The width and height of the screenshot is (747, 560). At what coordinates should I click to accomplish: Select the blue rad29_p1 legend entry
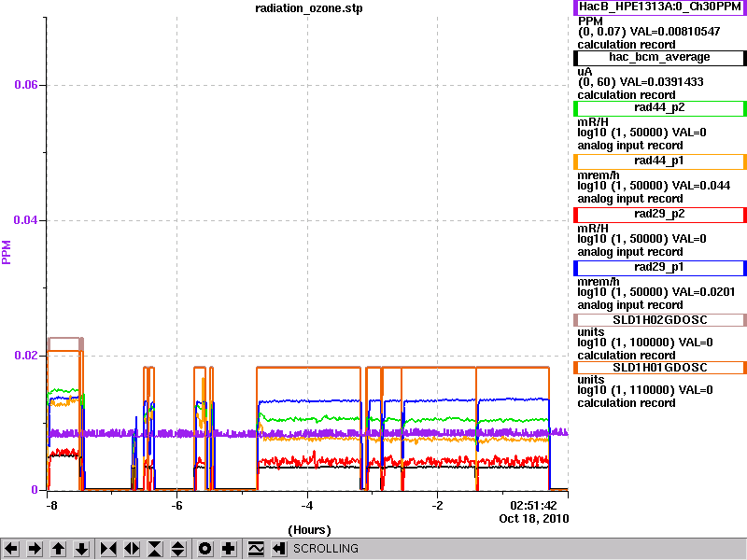(660, 268)
